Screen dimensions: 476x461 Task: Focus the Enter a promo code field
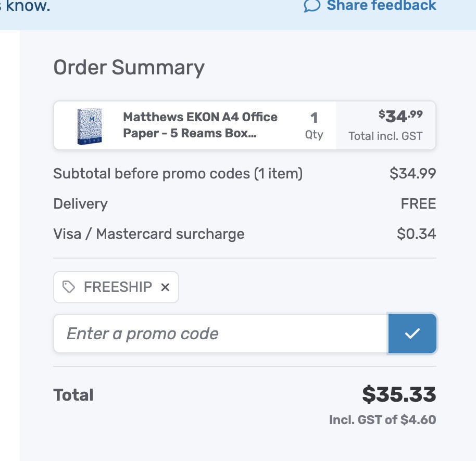(221, 334)
